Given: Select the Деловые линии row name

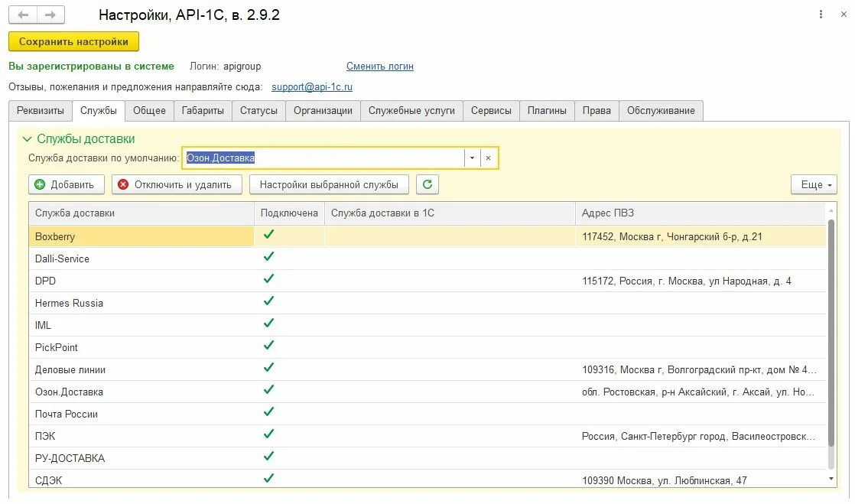Looking at the screenshot, I should [70, 370].
